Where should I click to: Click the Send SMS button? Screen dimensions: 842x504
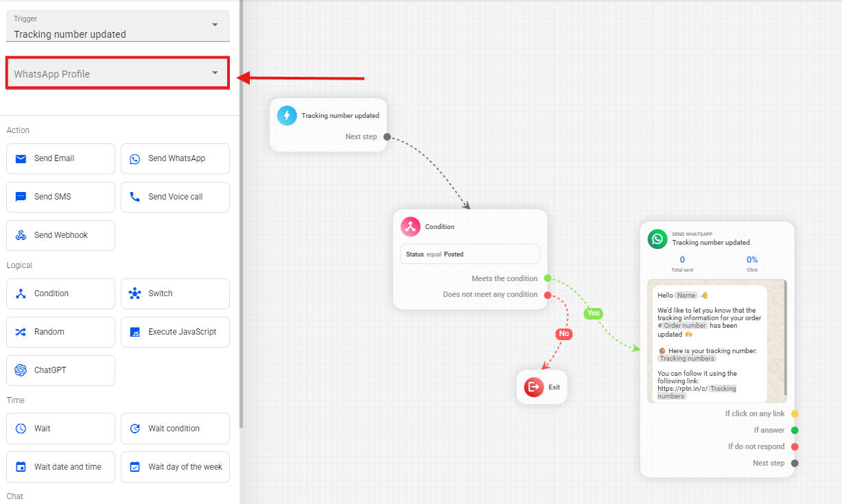click(60, 197)
